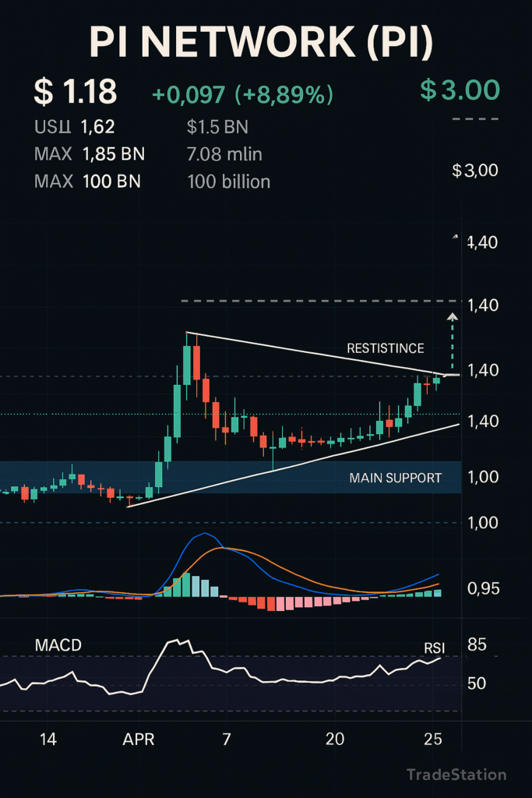This screenshot has height=798, width=532.
Task: Click the 7.08 mlin value
Action: coord(224,154)
